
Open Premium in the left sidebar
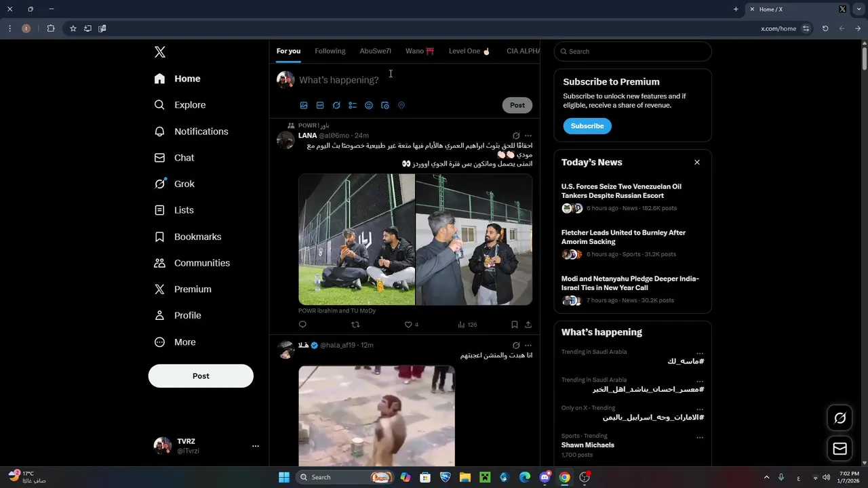pos(183,289)
